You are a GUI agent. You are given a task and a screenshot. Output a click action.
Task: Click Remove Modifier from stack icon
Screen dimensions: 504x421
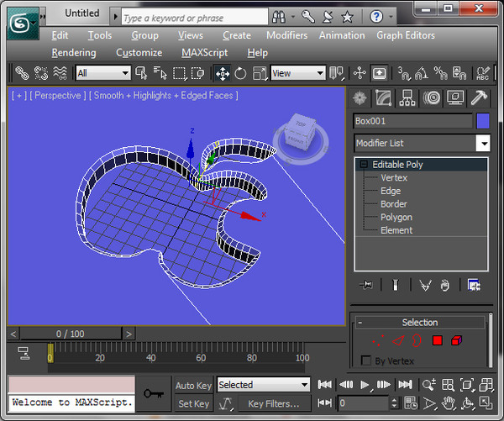click(445, 285)
